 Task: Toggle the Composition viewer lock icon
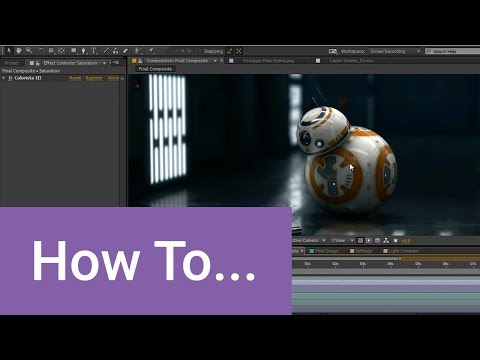[x=140, y=61]
